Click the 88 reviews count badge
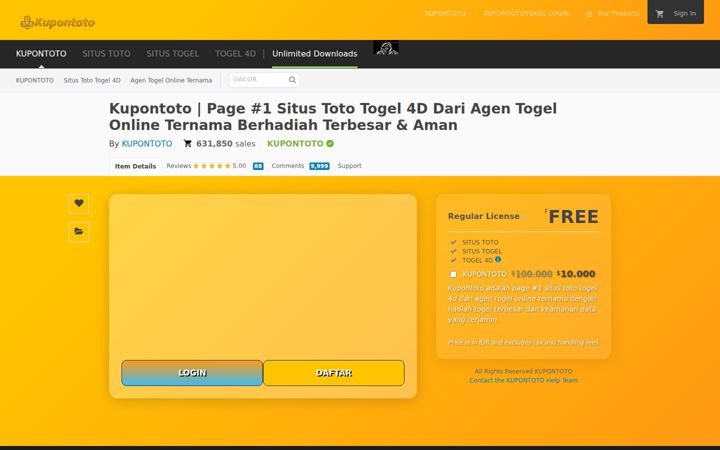 coord(258,166)
